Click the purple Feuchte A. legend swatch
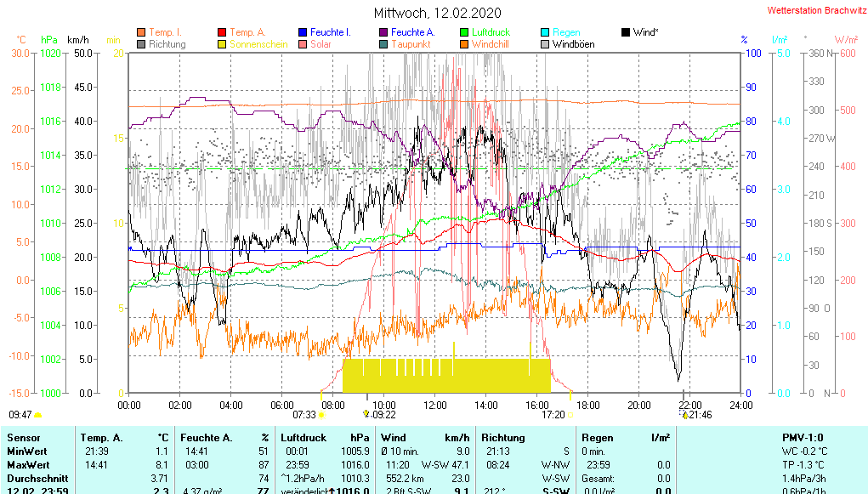The image size is (868, 494). pos(383,32)
